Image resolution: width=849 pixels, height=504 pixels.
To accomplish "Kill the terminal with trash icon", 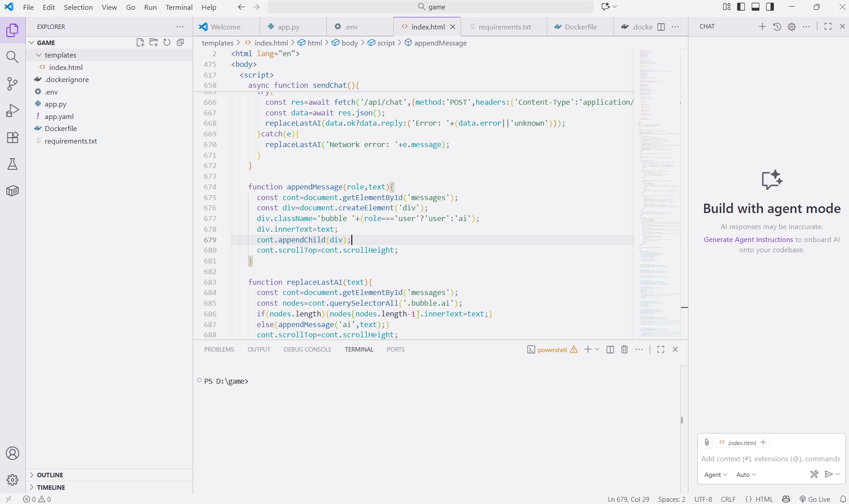I will [x=625, y=349].
